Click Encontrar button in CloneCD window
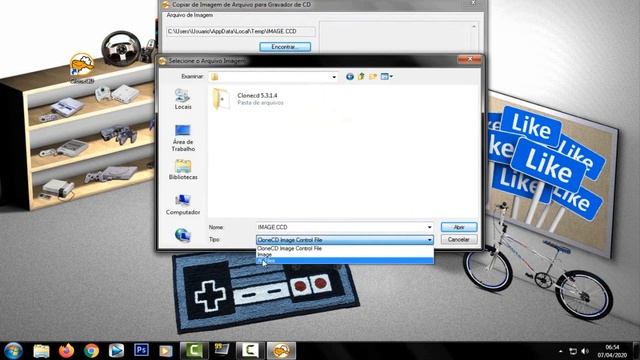 pyautogui.click(x=285, y=47)
